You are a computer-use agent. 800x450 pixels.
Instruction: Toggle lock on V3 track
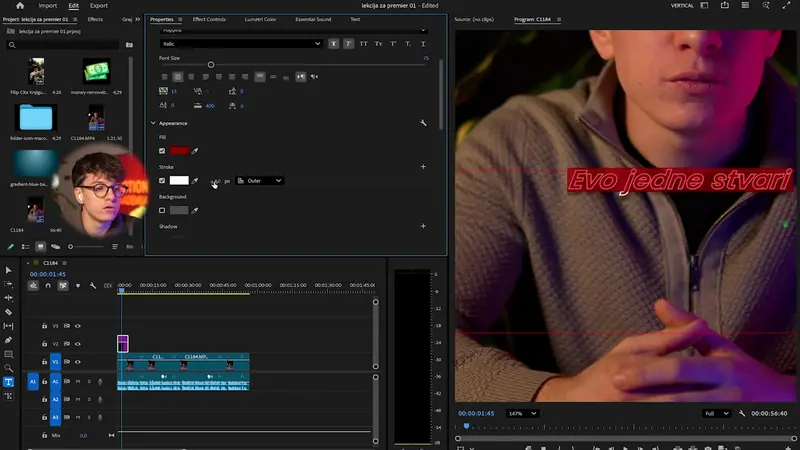[44, 326]
